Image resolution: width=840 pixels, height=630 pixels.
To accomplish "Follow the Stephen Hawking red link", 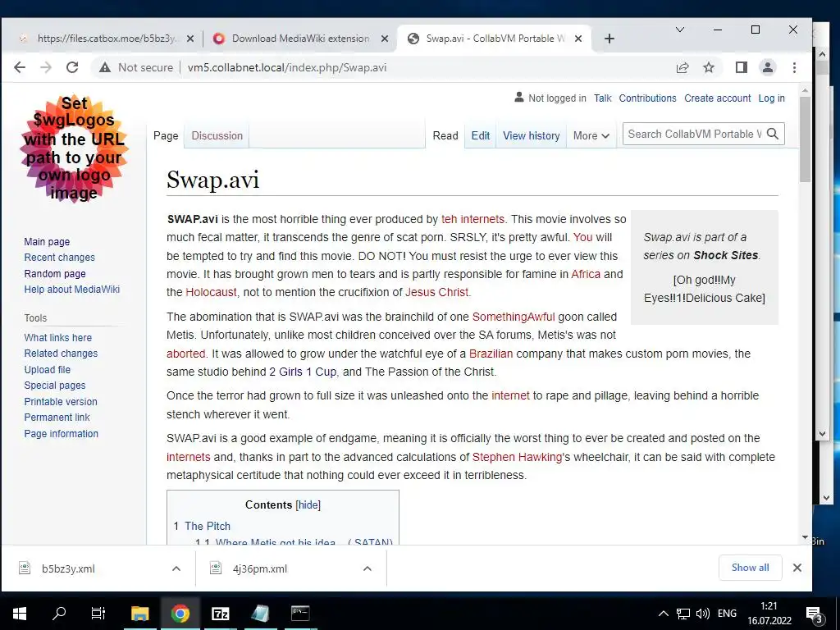I will coord(517,457).
